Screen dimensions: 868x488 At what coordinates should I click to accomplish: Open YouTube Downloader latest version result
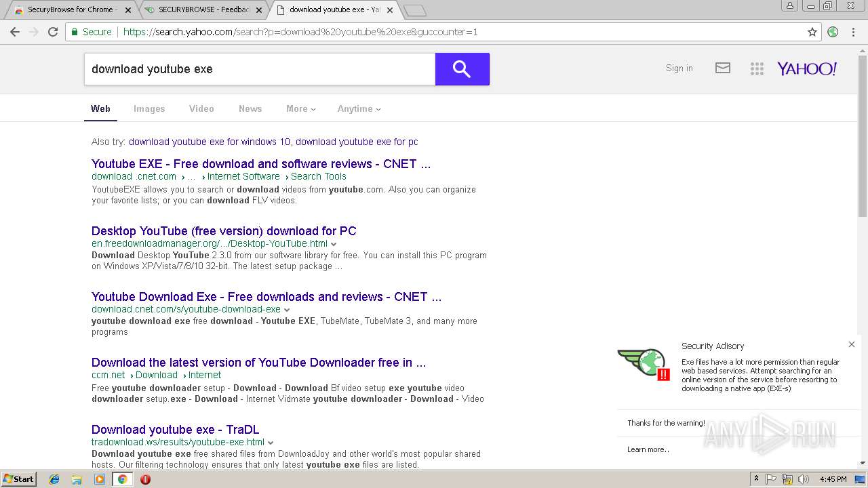point(259,363)
